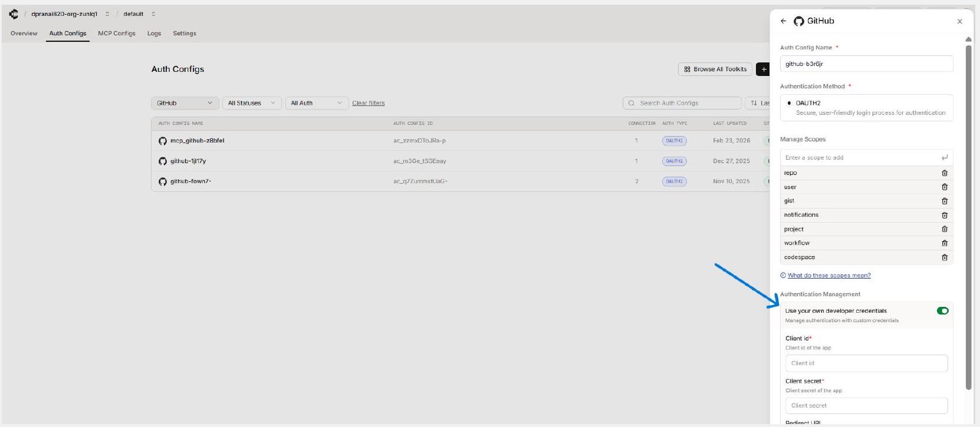Click the sort button beside search
The width and height of the screenshot is (980, 427).
click(x=758, y=103)
